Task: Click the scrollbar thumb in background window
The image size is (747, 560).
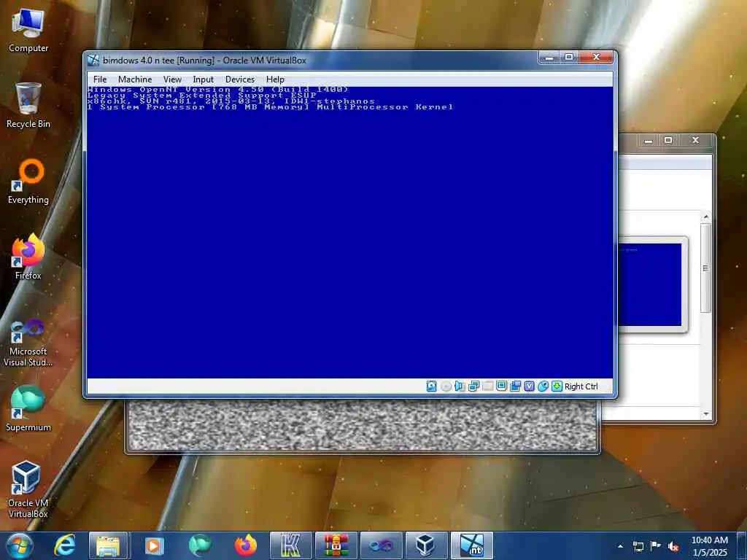Action: pos(706,268)
